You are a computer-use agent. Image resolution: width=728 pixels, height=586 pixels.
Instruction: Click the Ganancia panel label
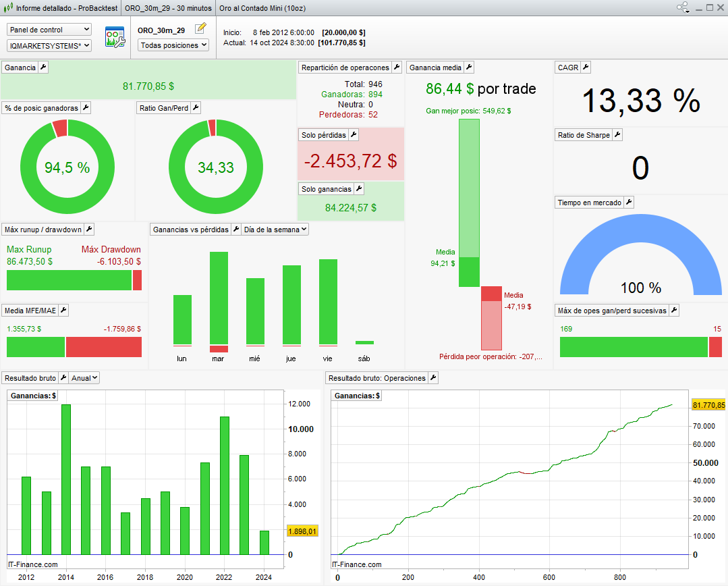(x=20, y=68)
